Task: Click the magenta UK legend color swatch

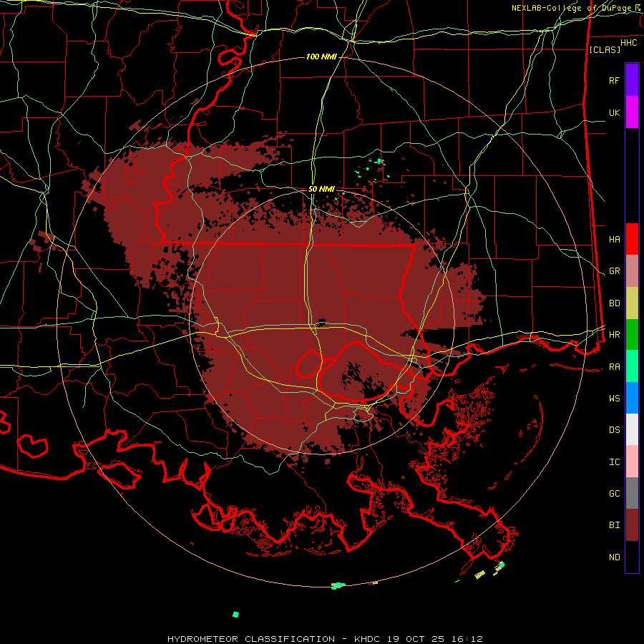Action: (632, 112)
